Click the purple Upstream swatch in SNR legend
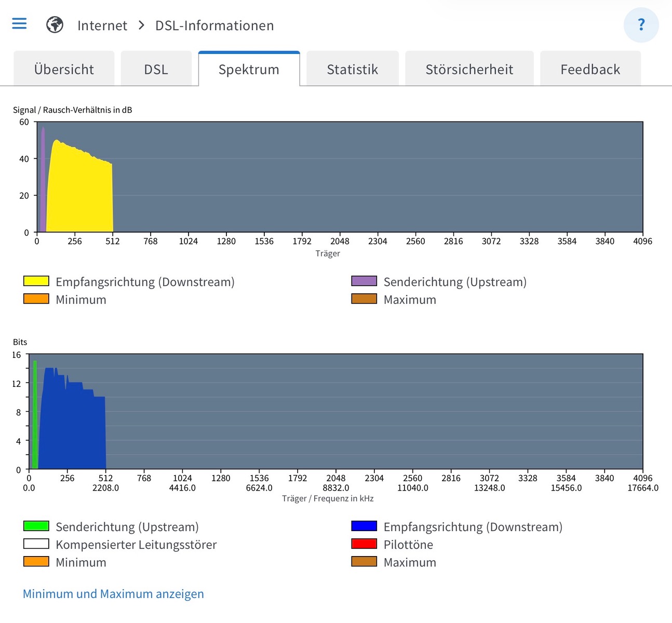 pyautogui.click(x=364, y=281)
